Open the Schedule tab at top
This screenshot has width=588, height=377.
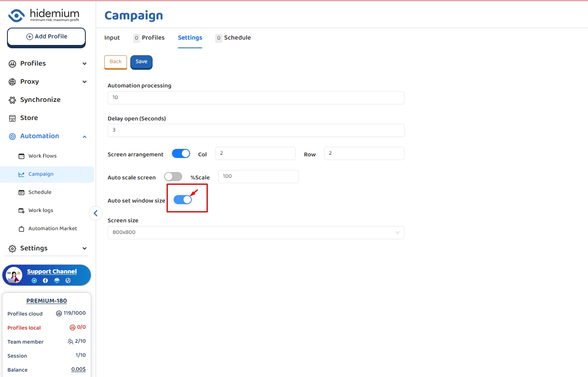tap(237, 38)
